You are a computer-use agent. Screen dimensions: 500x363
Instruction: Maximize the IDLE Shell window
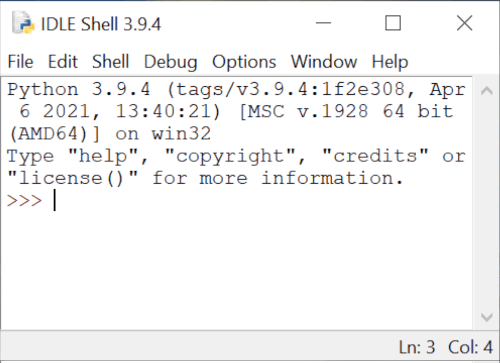tap(393, 23)
